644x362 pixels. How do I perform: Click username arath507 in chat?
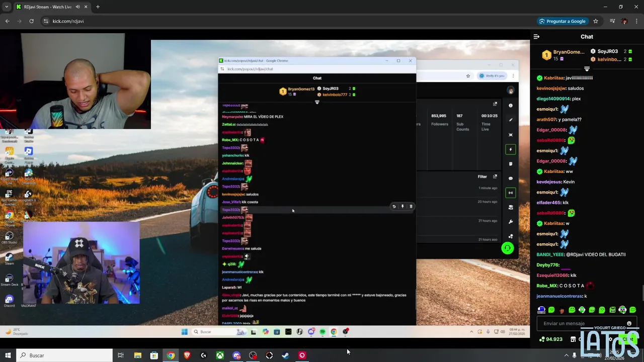click(546, 120)
